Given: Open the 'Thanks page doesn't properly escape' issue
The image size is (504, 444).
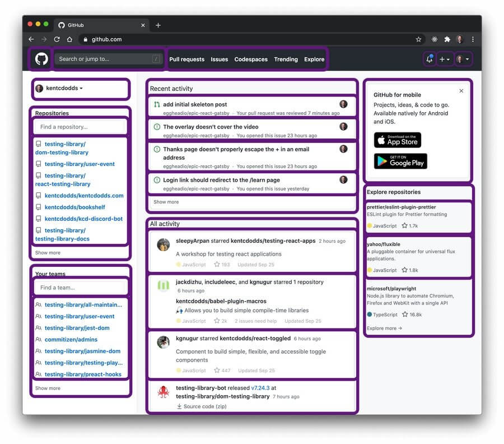Looking at the screenshot, I should pos(236,154).
